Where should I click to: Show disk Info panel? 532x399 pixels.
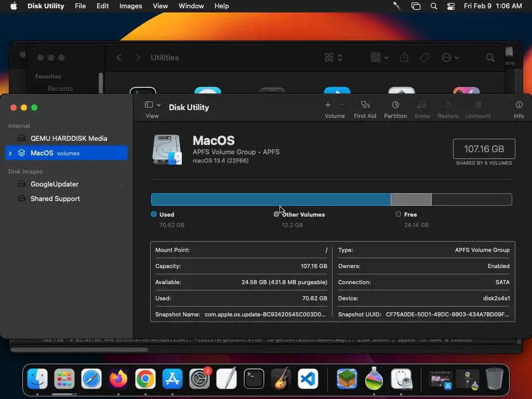point(519,110)
